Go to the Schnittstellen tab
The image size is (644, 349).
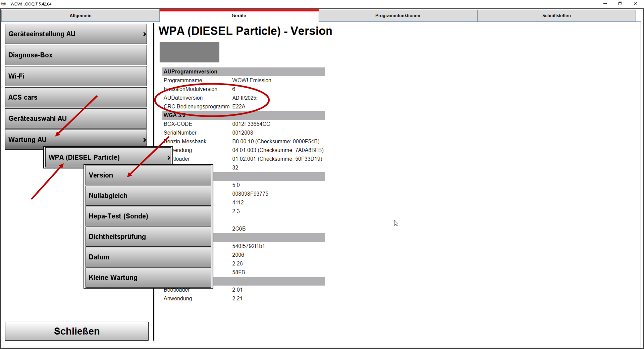click(x=556, y=16)
